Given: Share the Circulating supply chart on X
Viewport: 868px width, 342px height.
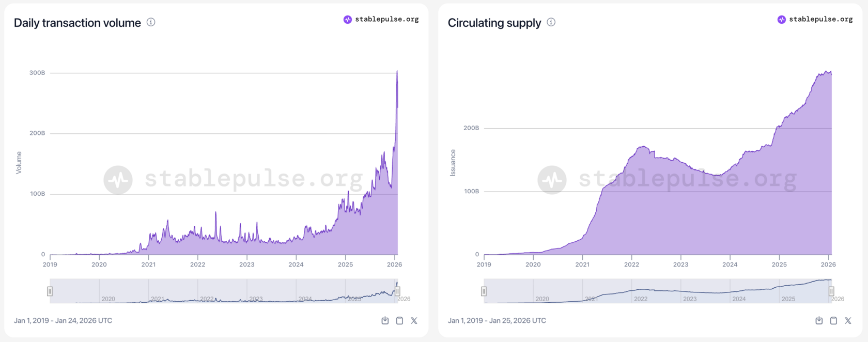Looking at the screenshot, I should click(848, 321).
